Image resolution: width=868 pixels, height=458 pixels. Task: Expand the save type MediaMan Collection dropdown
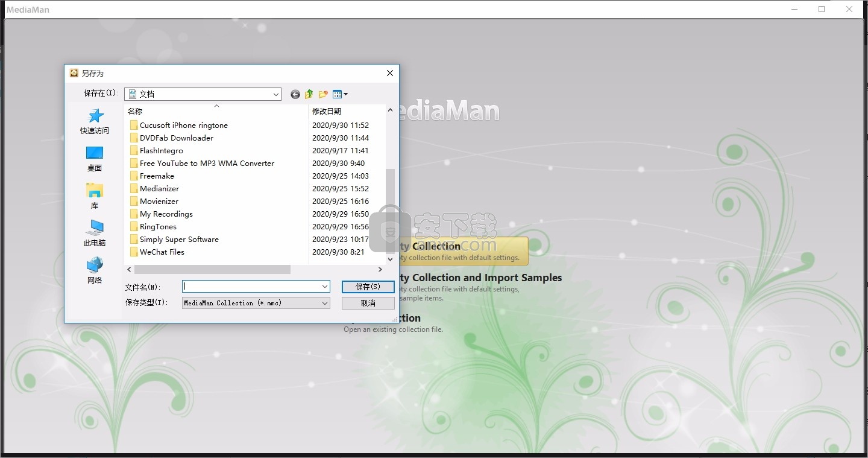[325, 303]
